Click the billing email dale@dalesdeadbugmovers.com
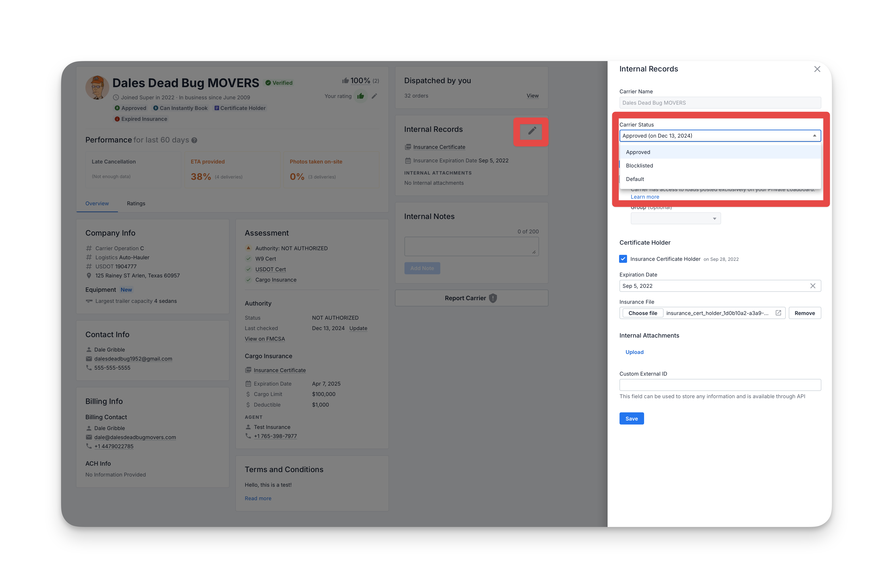893x588 pixels. click(x=135, y=437)
